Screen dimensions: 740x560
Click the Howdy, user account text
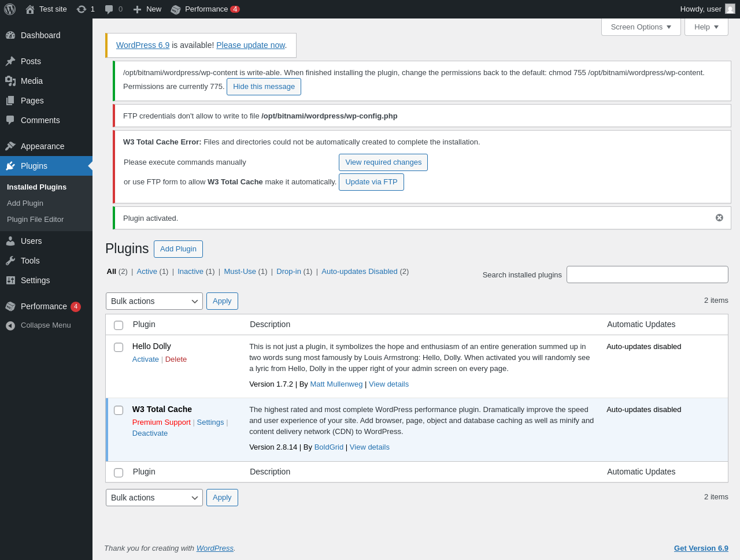coord(701,9)
